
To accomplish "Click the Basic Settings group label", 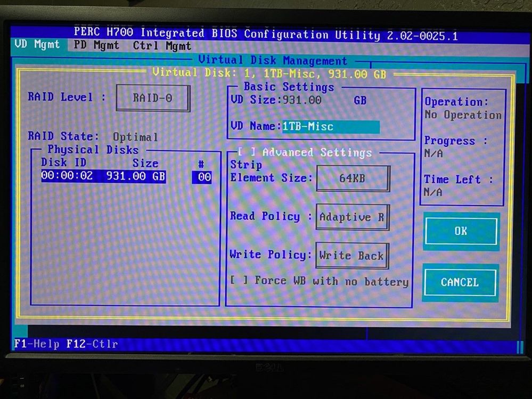I will click(289, 87).
